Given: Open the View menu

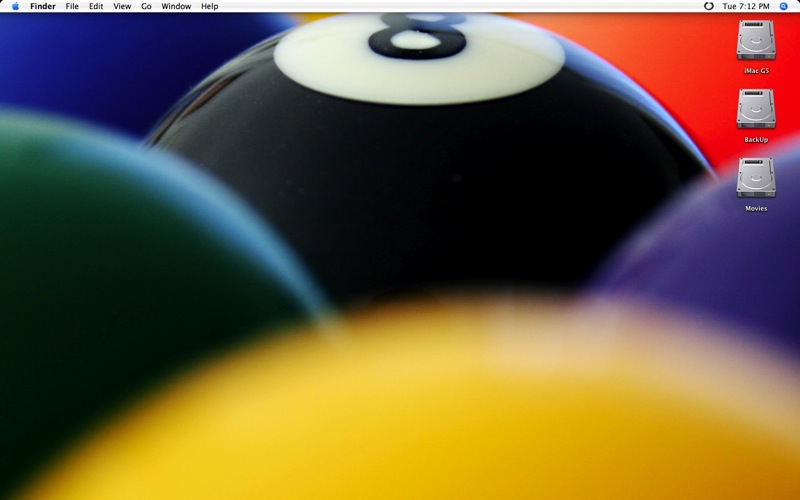Looking at the screenshot, I should (122, 6).
